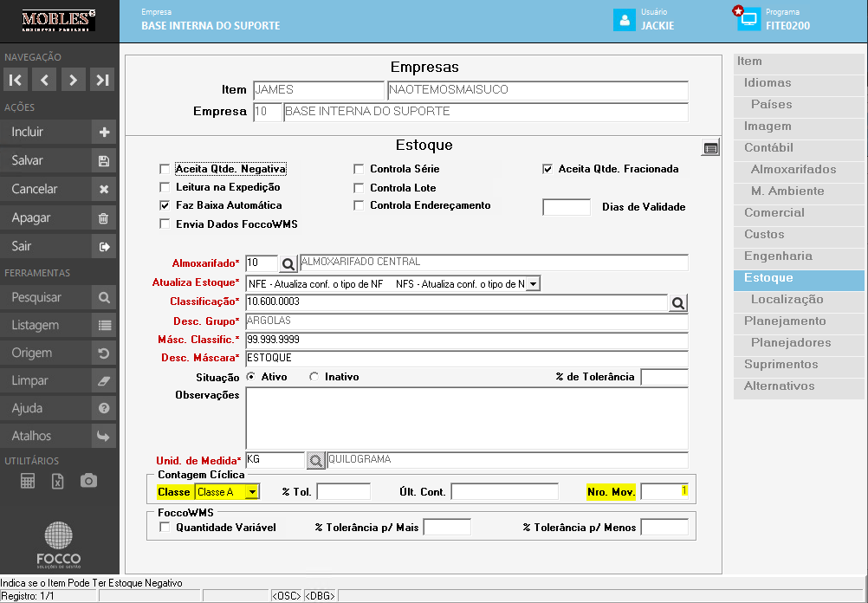Click the Últ. Cont. field
Viewport: 868px width, 603px height.
[504, 491]
